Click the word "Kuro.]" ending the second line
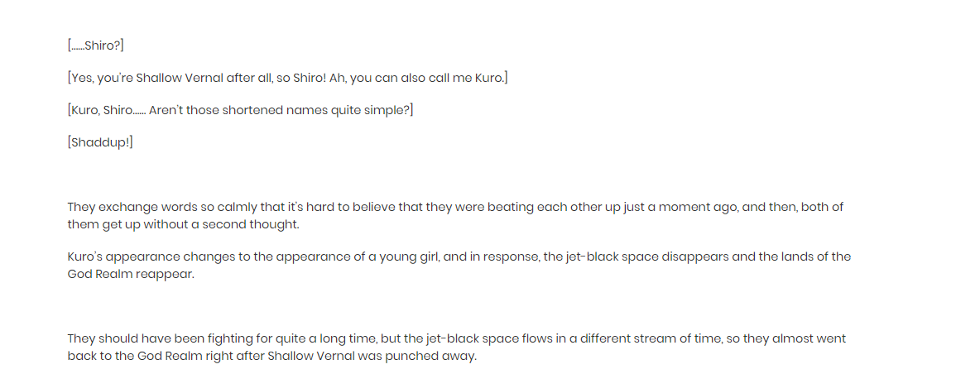Viewport: 980px width, 374px height. [x=492, y=78]
